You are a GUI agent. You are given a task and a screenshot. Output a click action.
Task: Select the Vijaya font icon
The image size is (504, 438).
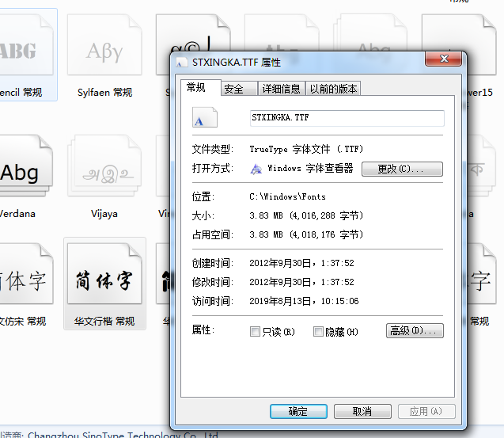pyautogui.click(x=104, y=166)
